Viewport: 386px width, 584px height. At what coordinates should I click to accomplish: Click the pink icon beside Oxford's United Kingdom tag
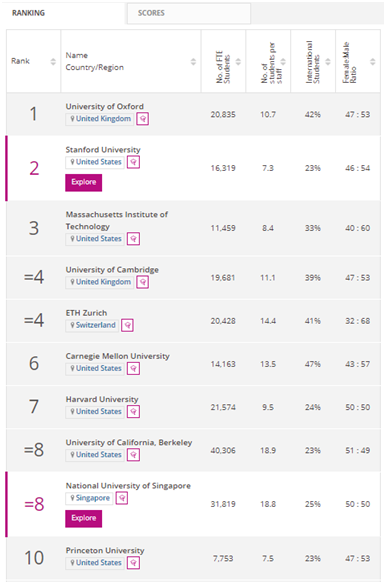[143, 119]
